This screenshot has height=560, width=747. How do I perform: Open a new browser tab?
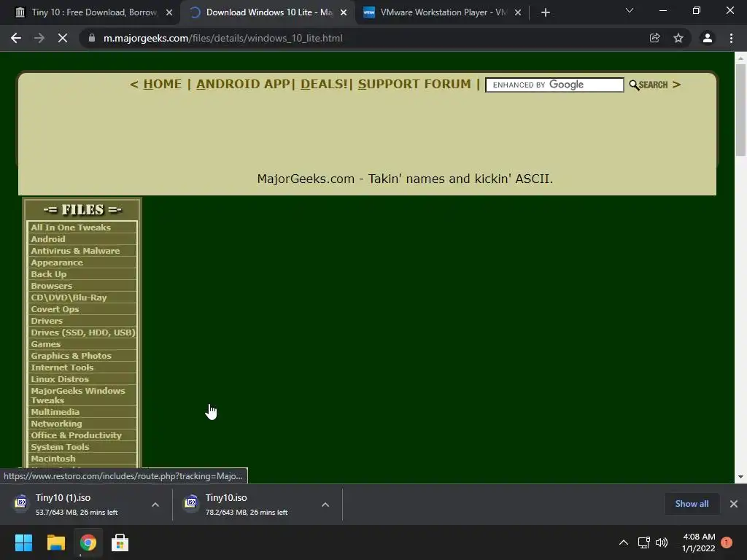click(546, 12)
